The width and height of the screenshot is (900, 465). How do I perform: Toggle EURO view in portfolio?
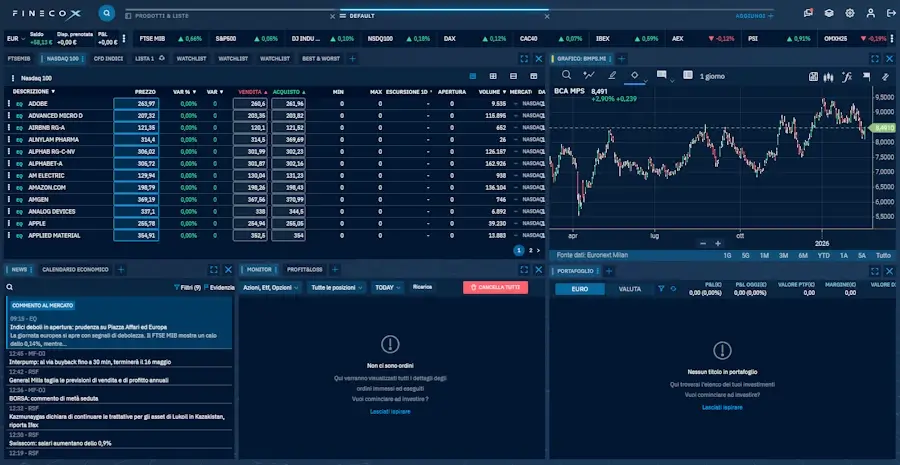pos(580,289)
